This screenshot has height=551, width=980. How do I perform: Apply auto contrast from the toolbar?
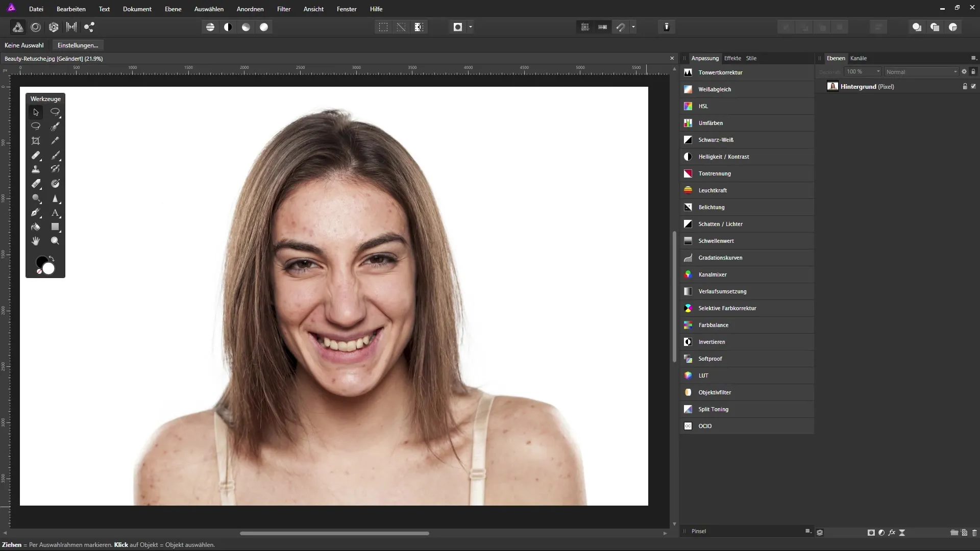(x=228, y=27)
